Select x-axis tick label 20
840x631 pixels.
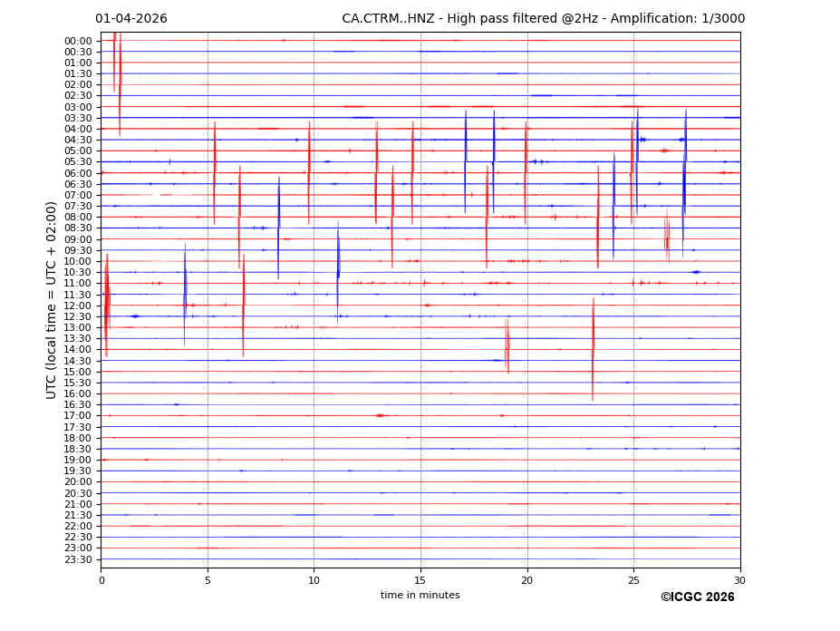click(527, 580)
